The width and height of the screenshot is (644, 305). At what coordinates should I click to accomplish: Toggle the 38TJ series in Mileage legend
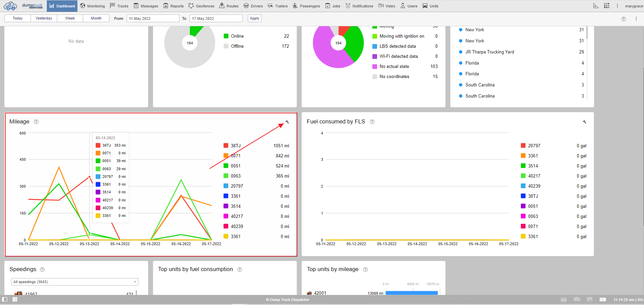236,146
